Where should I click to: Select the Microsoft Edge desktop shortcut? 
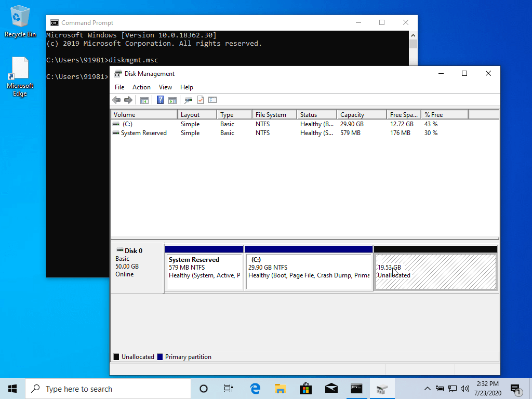click(20, 77)
